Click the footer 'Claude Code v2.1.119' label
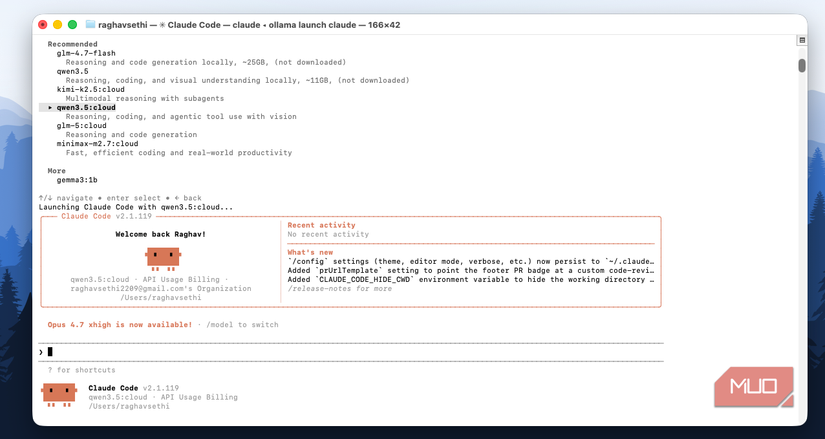 coord(134,388)
